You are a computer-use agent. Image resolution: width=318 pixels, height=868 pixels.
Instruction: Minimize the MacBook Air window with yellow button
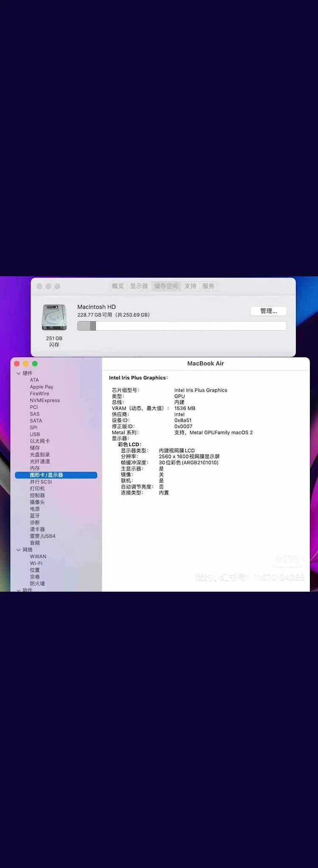coord(26,364)
